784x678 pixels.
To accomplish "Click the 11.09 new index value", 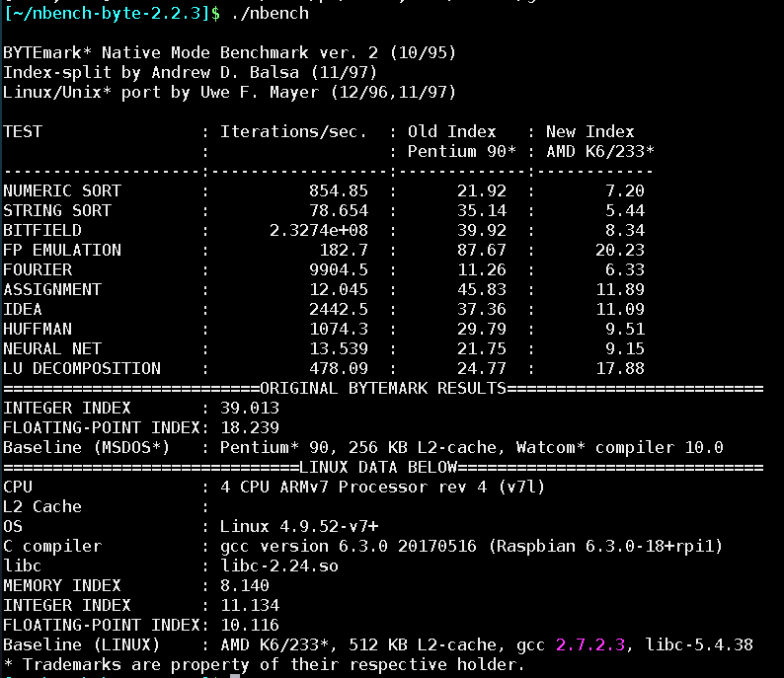I will pyautogui.click(x=620, y=309).
